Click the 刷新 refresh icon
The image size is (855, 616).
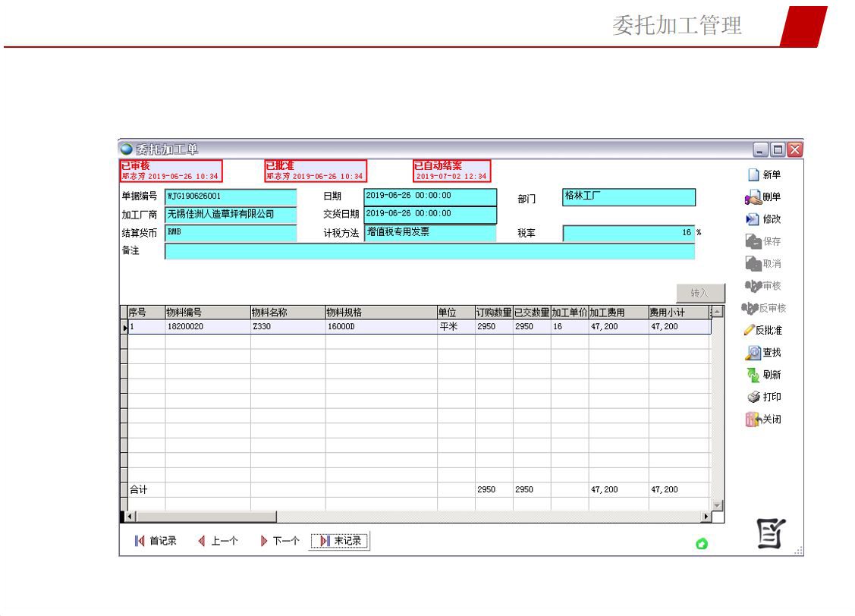(753, 375)
